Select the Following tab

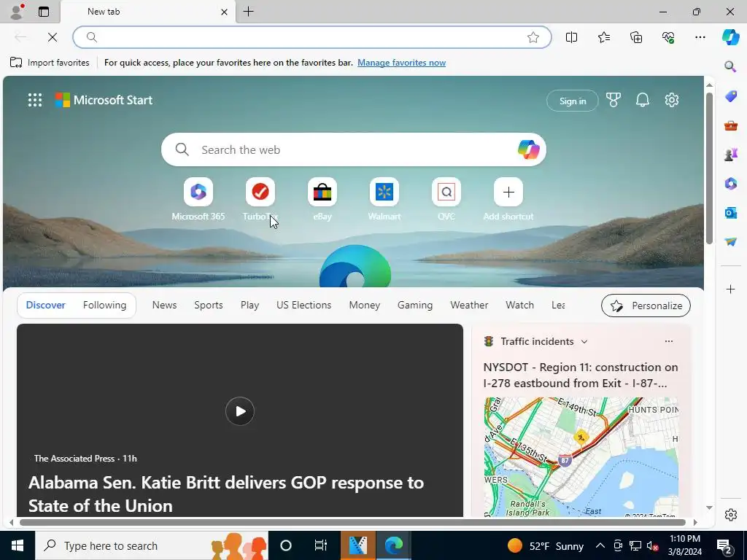(105, 305)
